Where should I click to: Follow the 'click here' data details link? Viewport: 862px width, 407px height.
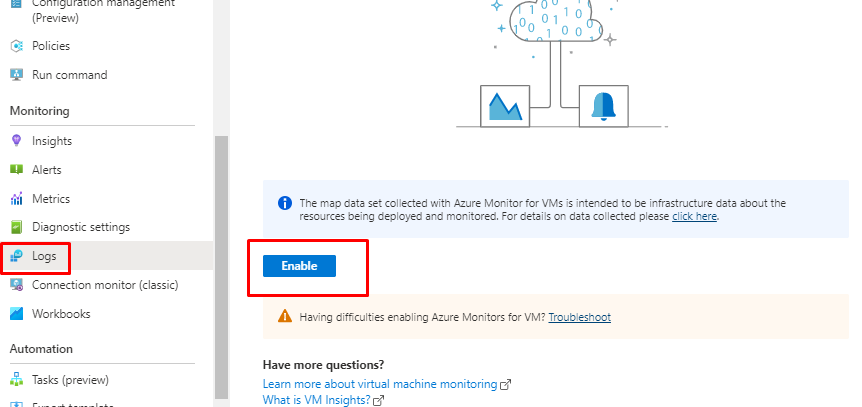pyautogui.click(x=694, y=216)
